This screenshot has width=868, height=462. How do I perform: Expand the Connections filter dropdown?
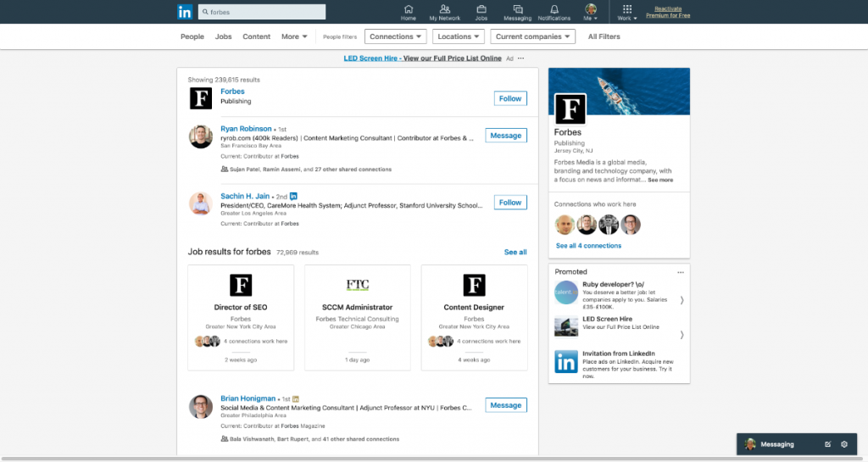click(395, 36)
